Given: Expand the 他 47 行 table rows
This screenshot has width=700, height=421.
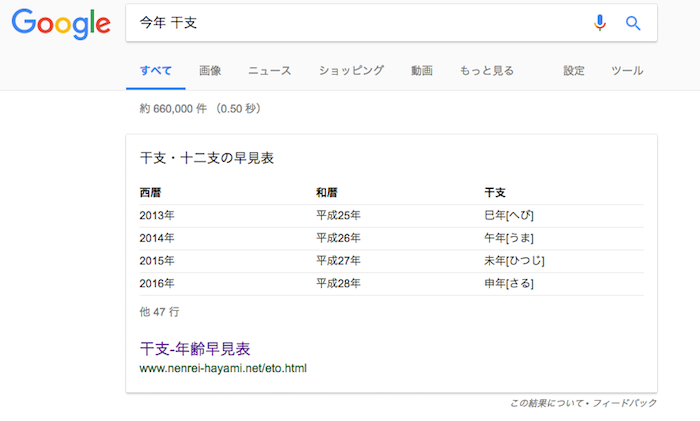Looking at the screenshot, I should (160, 312).
